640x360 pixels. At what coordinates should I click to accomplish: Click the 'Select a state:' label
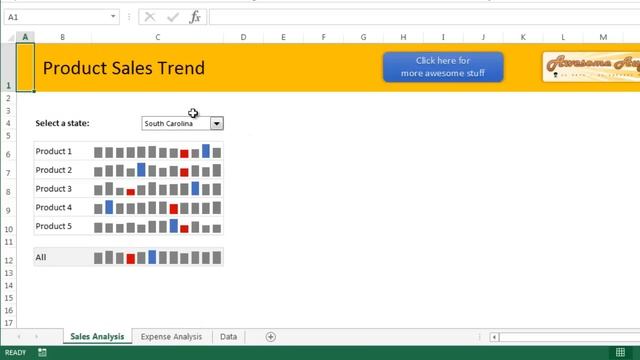click(62, 123)
